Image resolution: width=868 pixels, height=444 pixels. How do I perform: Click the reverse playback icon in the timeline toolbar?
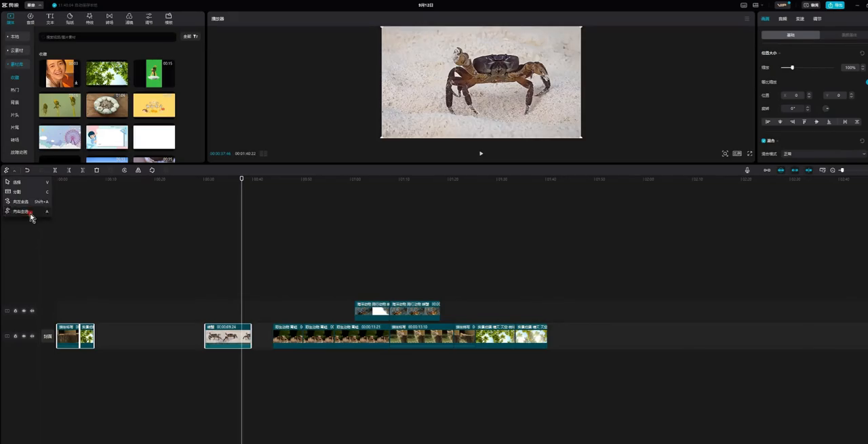124,170
